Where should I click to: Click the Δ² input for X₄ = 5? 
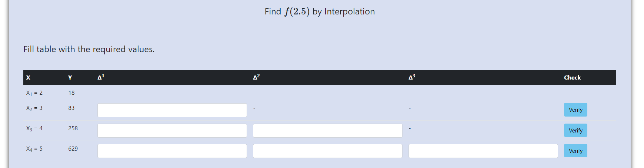click(327, 151)
